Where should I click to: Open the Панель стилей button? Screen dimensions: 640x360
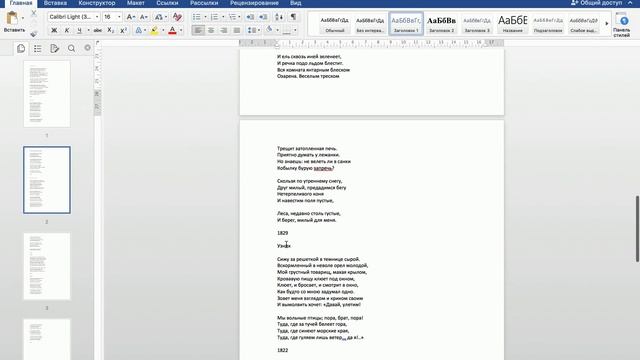(622, 24)
